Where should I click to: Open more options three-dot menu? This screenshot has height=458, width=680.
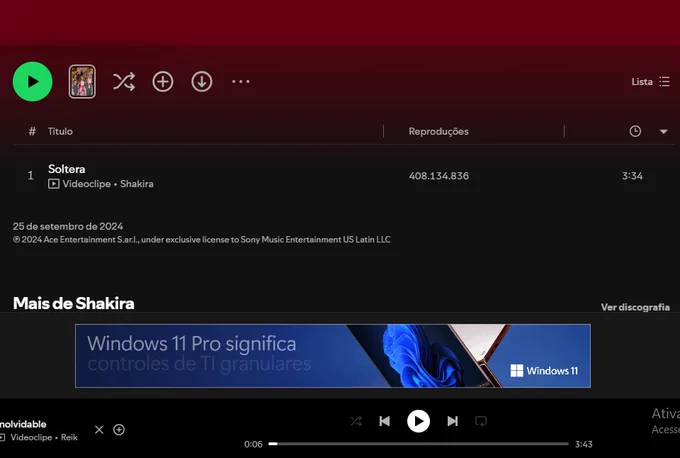tap(241, 82)
